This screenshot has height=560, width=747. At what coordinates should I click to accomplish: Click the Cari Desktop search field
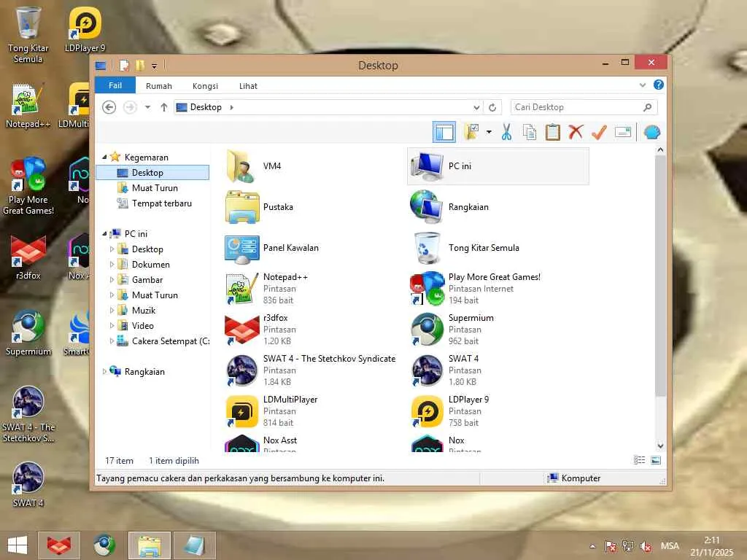click(x=584, y=107)
